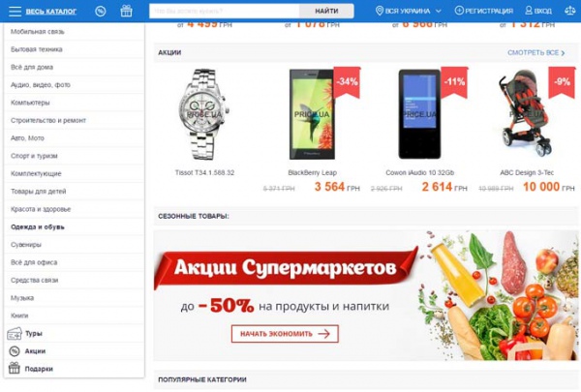
Task: Open the comparison scales icon
Action: pos(570,11)
